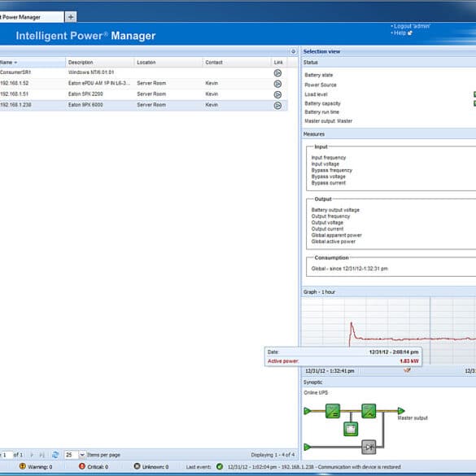The height and width of the screenshot is (476, 476).
Task: Select the ConsumerSR1 row
Action: [143, 72]
